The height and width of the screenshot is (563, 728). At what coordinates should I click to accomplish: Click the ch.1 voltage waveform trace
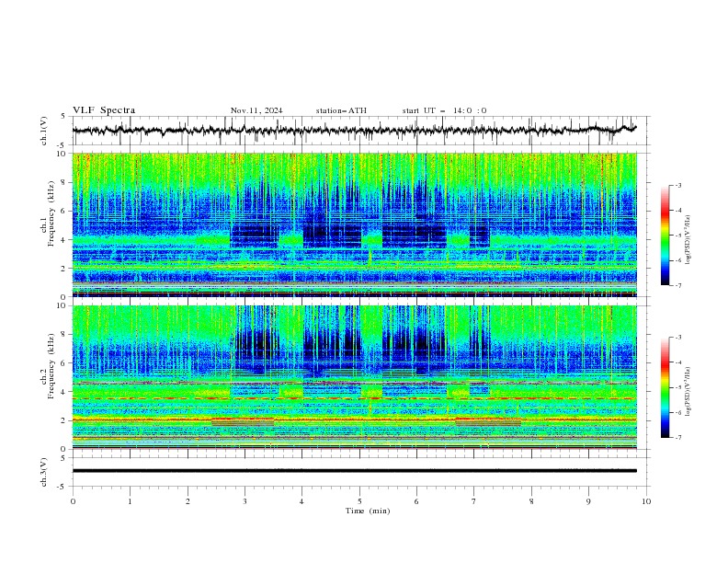354,131
